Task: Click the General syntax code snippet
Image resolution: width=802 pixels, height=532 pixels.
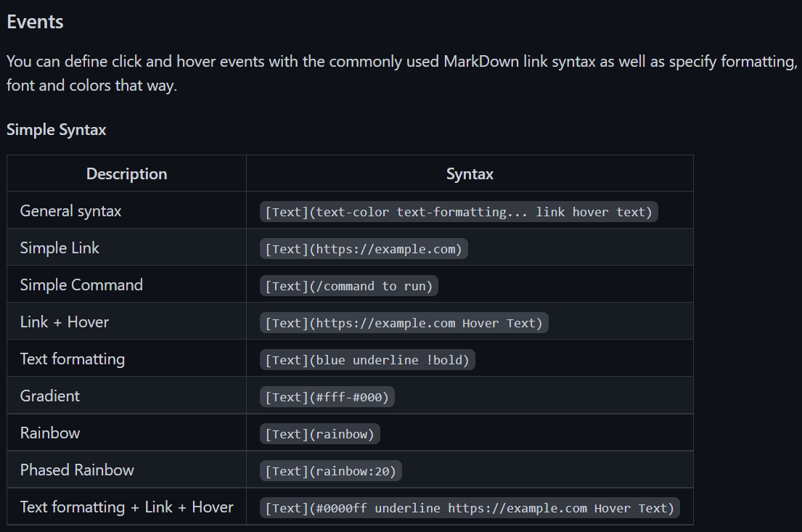Action: (x=459, y=212)
